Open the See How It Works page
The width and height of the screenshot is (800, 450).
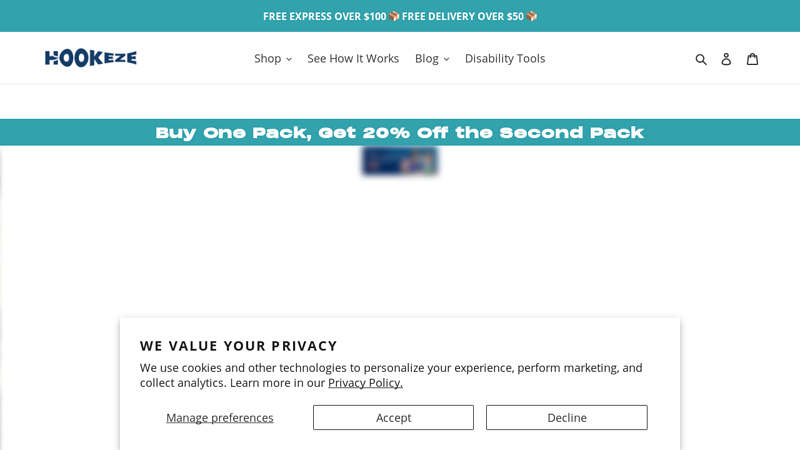353,59
